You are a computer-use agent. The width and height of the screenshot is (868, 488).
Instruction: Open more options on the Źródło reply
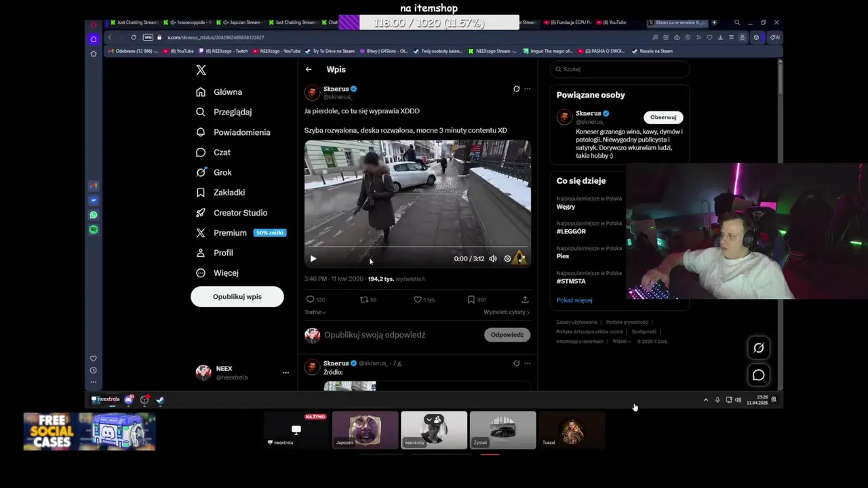(527, 363)
